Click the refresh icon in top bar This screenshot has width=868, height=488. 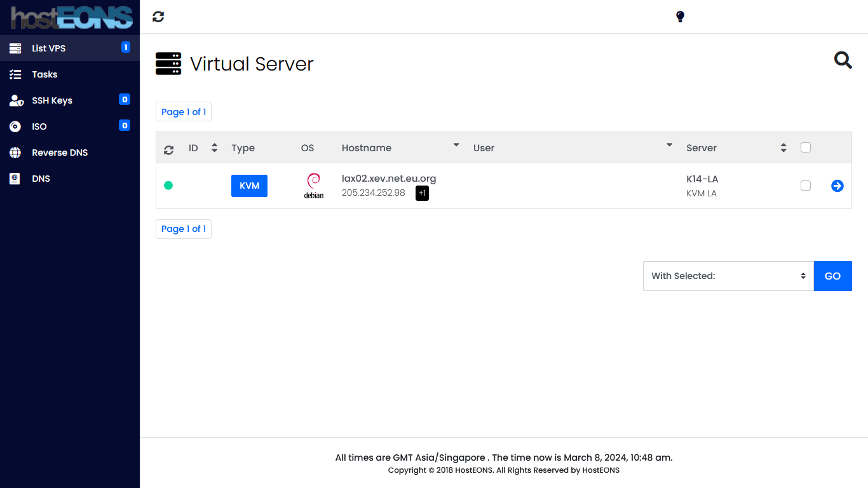[x=158, y=17]
